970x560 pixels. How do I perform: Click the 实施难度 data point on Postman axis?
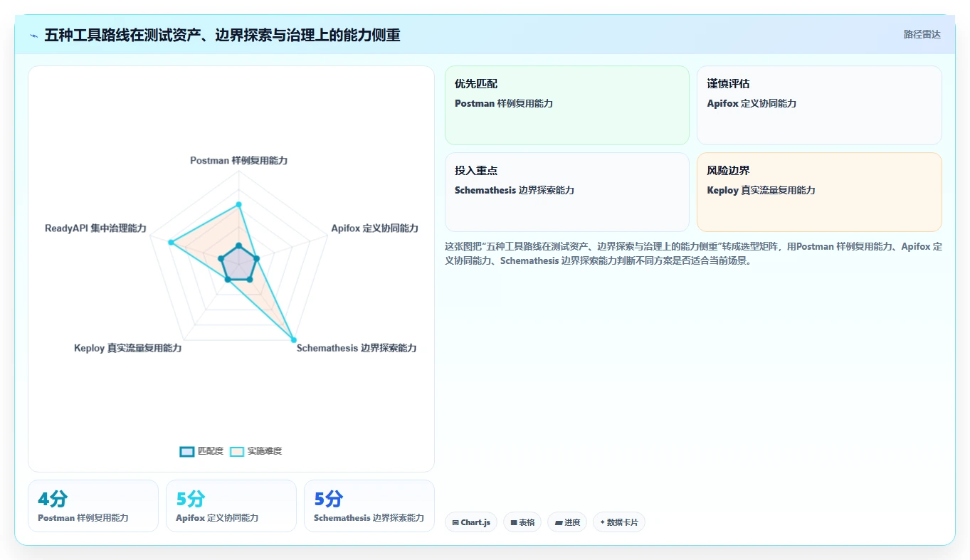point(239,205)
